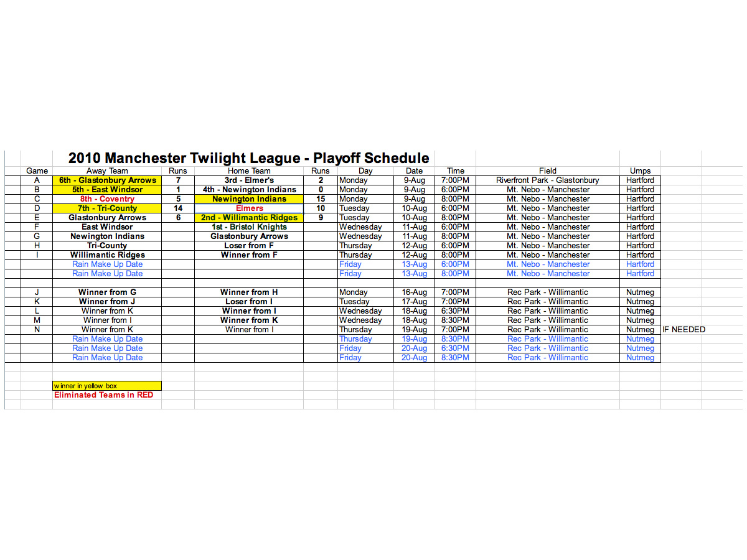Click the 2nd - Willimantic Ridges cell
Screen dimensions: 747x560
(249, 217)
